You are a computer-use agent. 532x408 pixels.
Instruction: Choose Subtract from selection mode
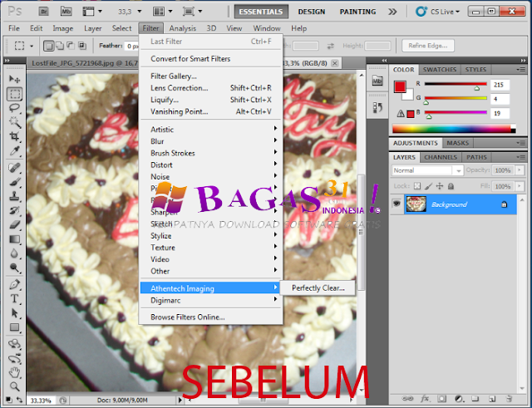point(71,46)
